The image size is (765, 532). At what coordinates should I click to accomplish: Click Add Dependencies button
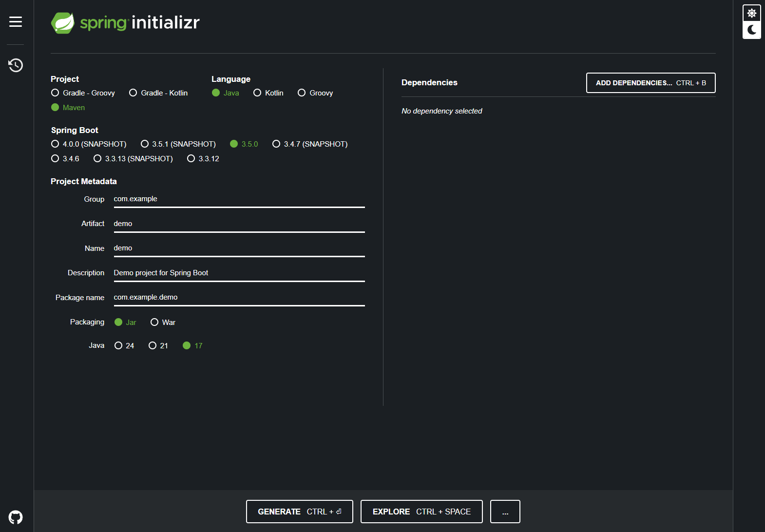coord(651,83)
